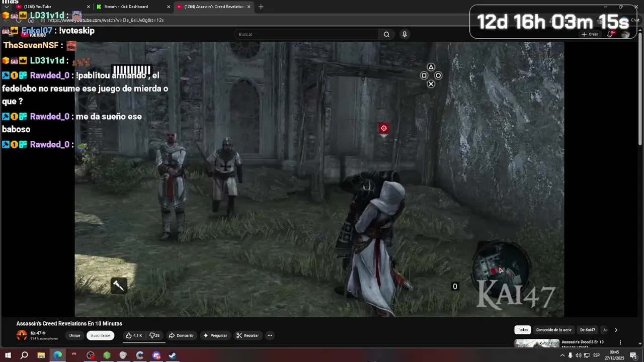Click the Preguntar button
The width and height of the screenshot is (644, 362).
click(x=215, y=335)
